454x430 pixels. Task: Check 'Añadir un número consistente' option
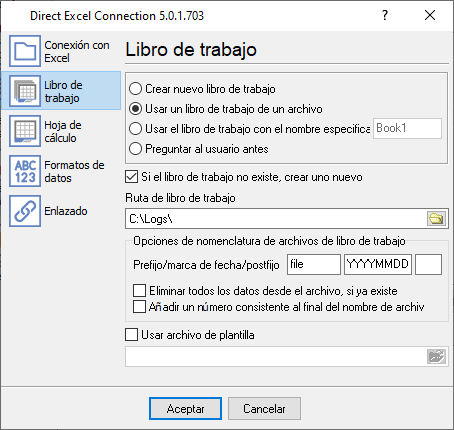(x=139, y=306)
